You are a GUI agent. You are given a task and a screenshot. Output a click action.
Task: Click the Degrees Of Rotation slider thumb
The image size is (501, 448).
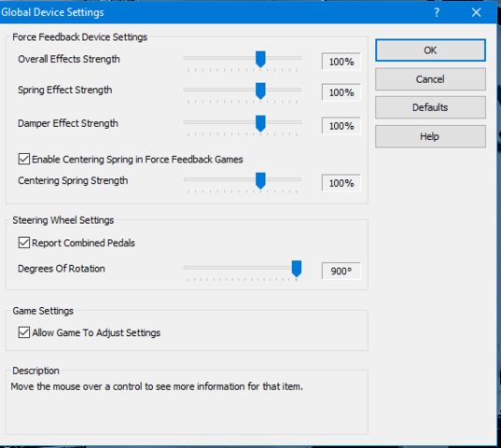(297, 269)
